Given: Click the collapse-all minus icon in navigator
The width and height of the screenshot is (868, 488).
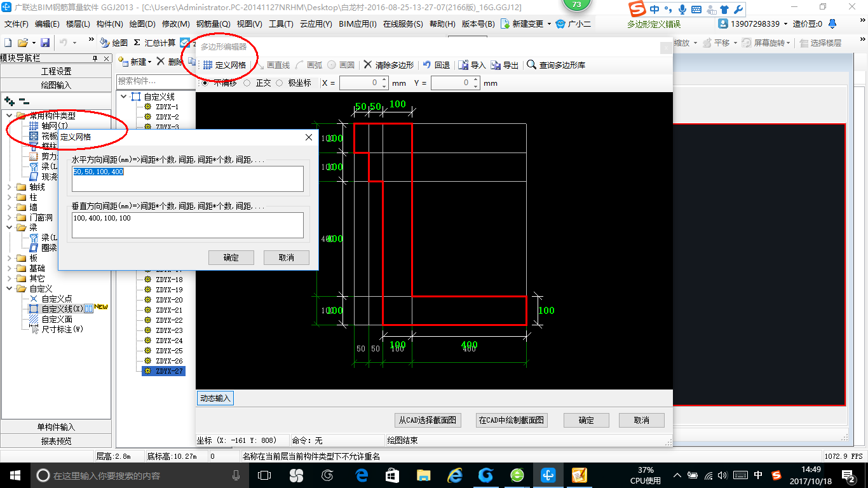Looking at the screenshot, I should (x=24, y=101).
